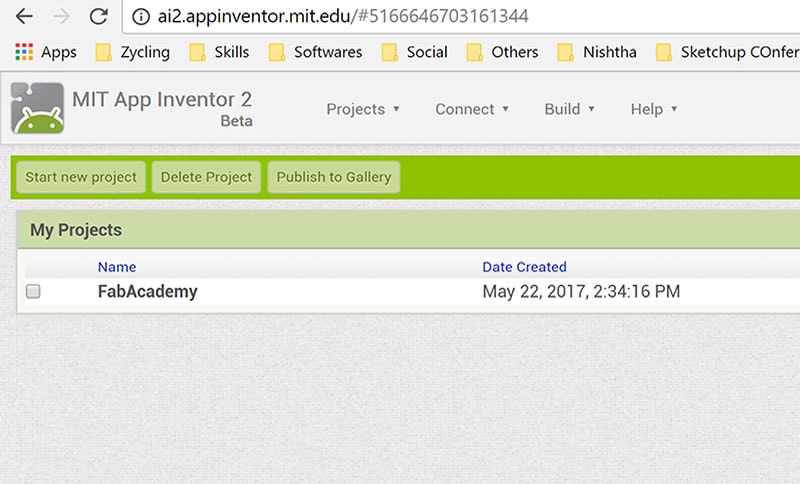This screenshot has width=800, height=484.
Task: Open the Zycling bookmark folder
Action: tap(133, 52)
